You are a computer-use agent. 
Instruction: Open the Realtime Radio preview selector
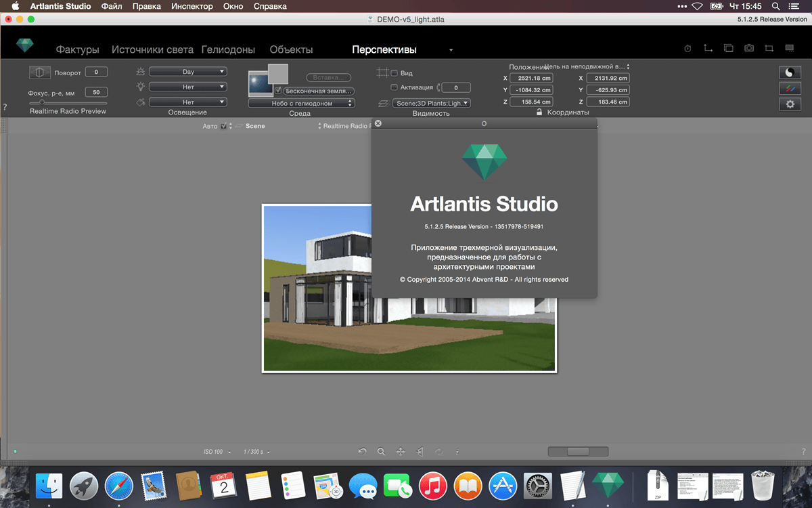click(344, 126)
